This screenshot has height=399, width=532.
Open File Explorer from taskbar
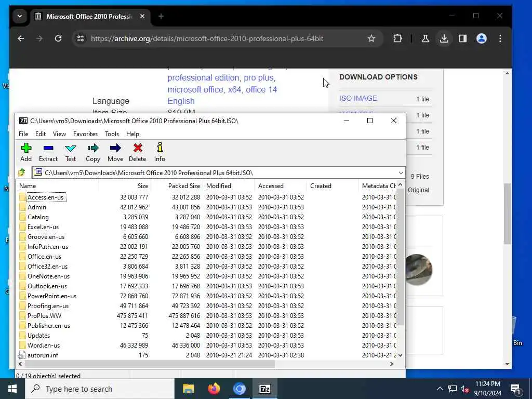(x=188, y=389)
